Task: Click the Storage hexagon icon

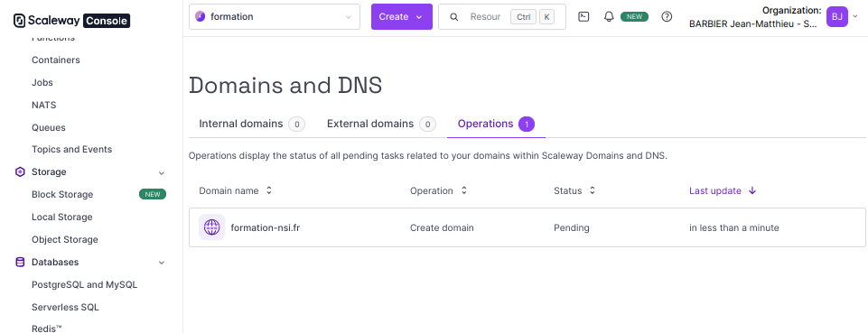Action: click(x=20, y=172)
